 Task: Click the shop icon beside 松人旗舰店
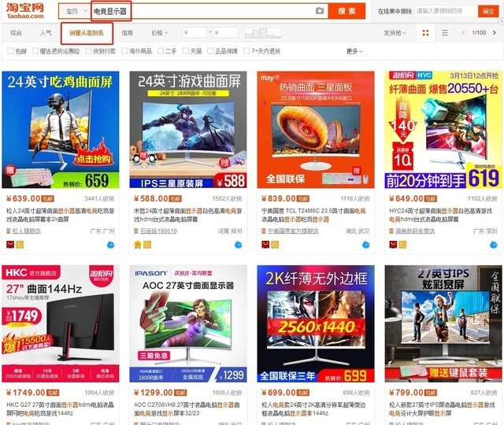(x=9, y=231)
